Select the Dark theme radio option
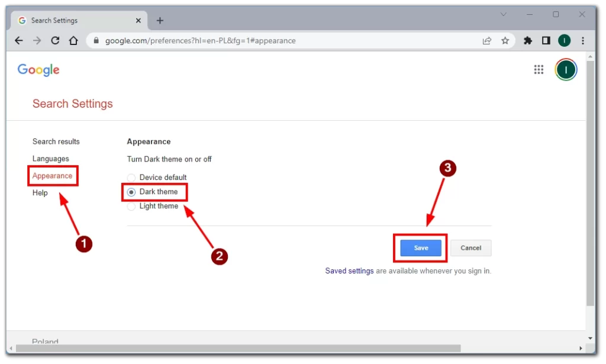The height and width of the screenshot is (364, 606). [x=131, y=192]
